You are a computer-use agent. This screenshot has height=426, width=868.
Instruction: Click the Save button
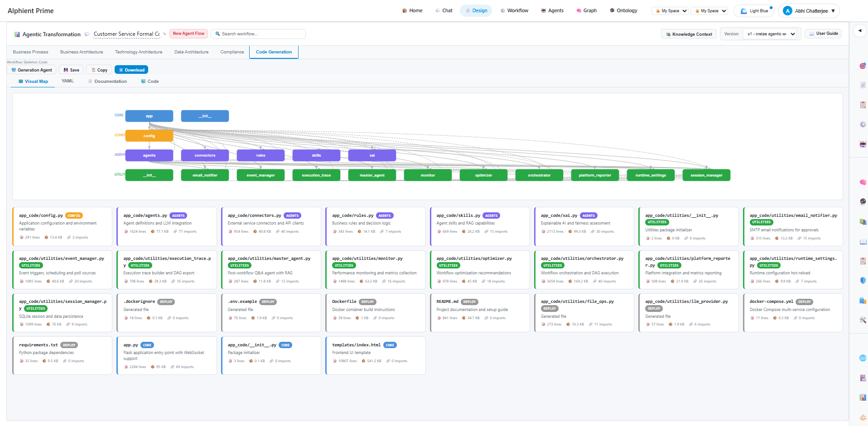[x=71, y=70]
